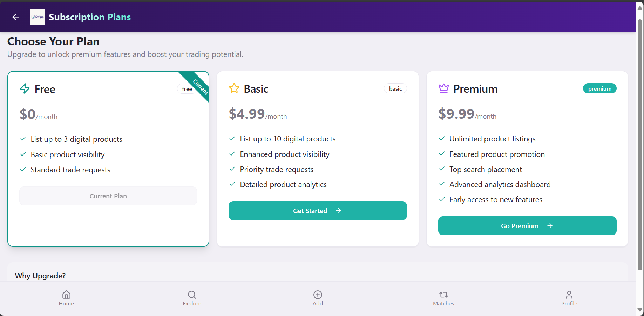This screenshot has width=644, height=316.
Task: Click the lightning bolt Free plan icon
Action: click(25, 89)
